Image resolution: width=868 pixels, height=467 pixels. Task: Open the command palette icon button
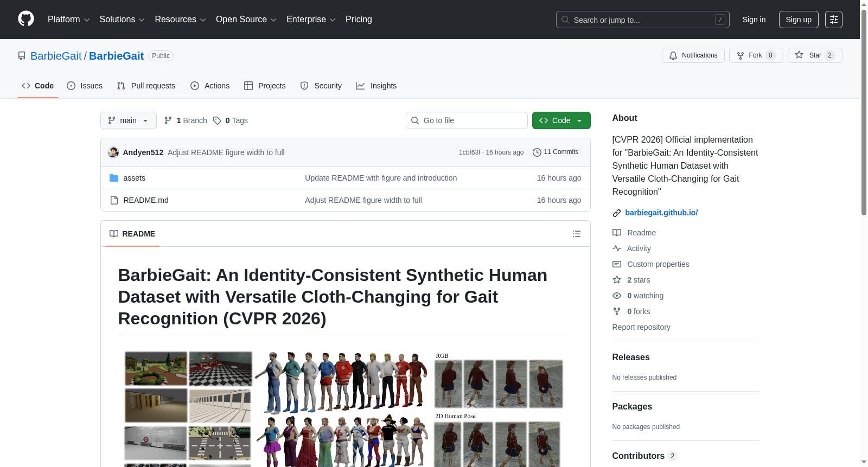(x=833, y=20)
